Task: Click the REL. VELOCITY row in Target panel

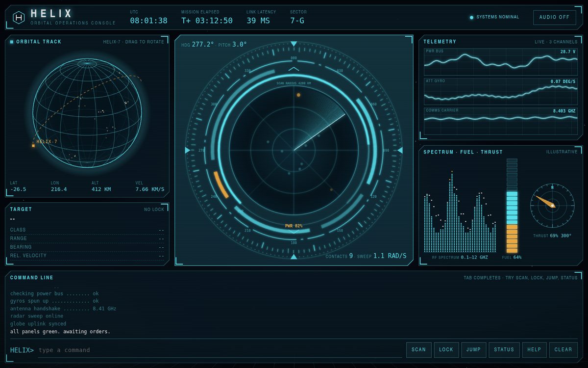Action: pos(87,256)
